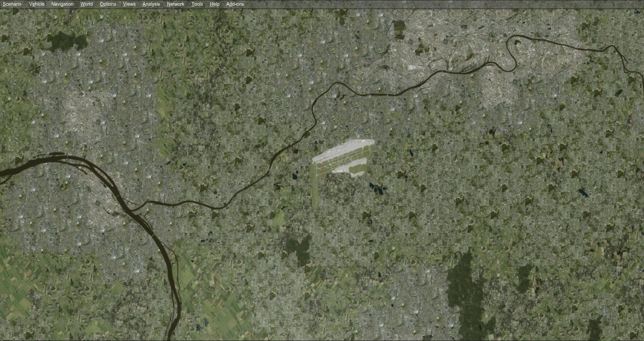This screenshot has width=644, height=341.
Task: Open the Views menu
Action: (x=129, y=4)
